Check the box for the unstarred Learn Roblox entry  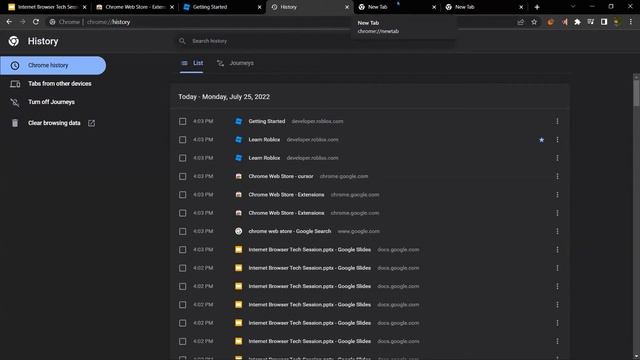pyautogui.click(x=182, y=158)
